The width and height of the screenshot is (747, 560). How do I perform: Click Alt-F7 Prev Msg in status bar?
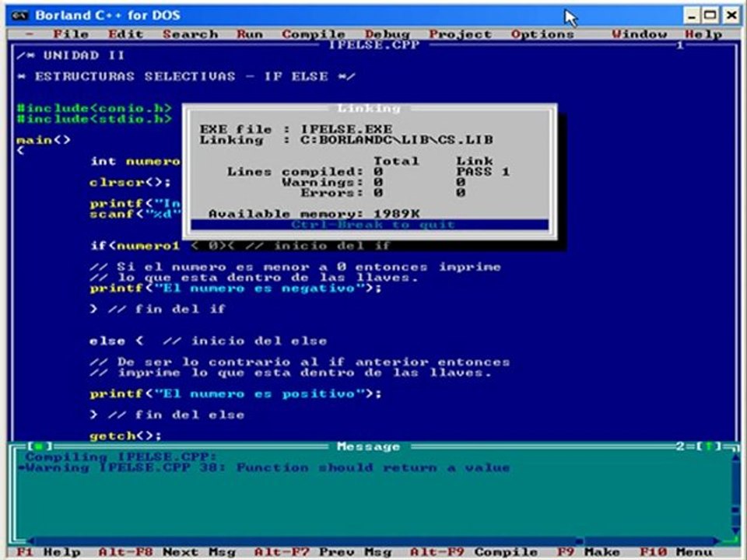322,552
